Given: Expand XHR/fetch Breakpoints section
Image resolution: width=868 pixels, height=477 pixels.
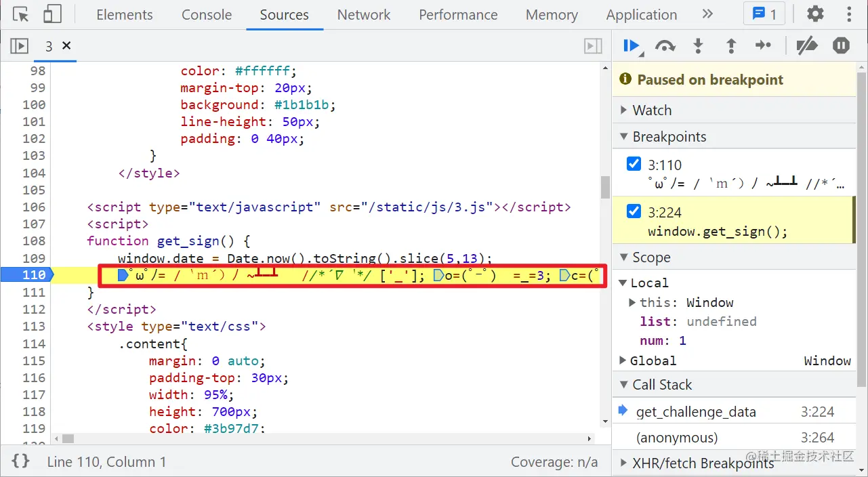Looking at the screenshot, I should point(735,463).
